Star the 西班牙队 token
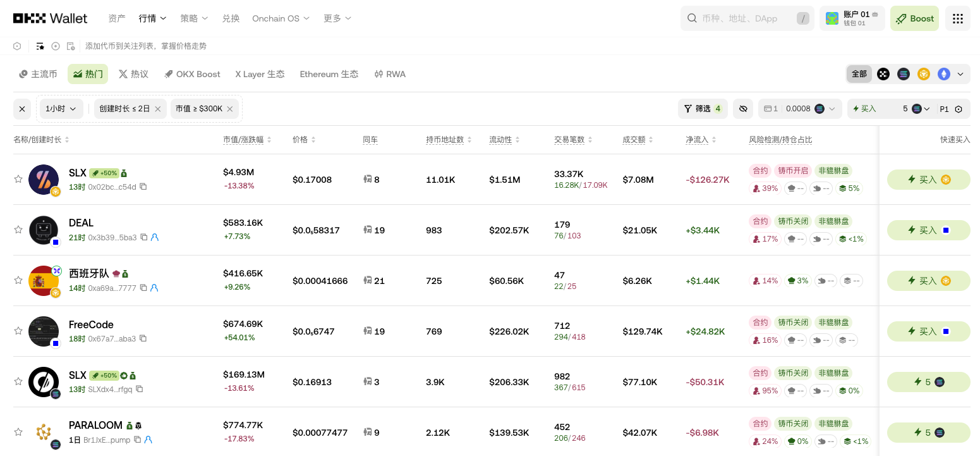Viewport: 980px width, 456px height. [18, 280]
